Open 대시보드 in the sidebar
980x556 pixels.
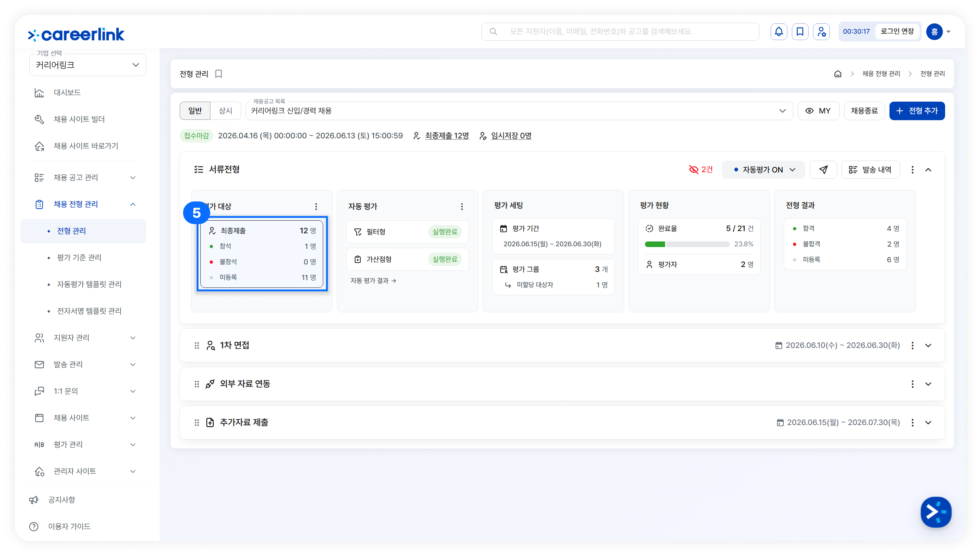pyautogui.click(x=84, y=93)
